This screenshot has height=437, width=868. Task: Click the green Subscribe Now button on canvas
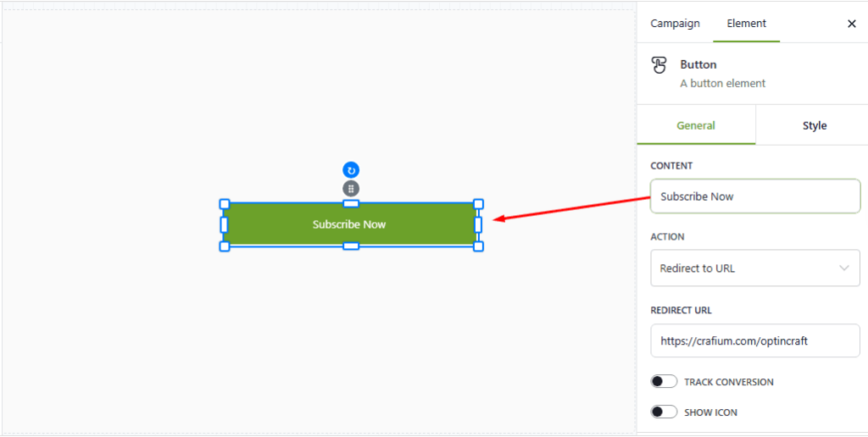(349, 224)
